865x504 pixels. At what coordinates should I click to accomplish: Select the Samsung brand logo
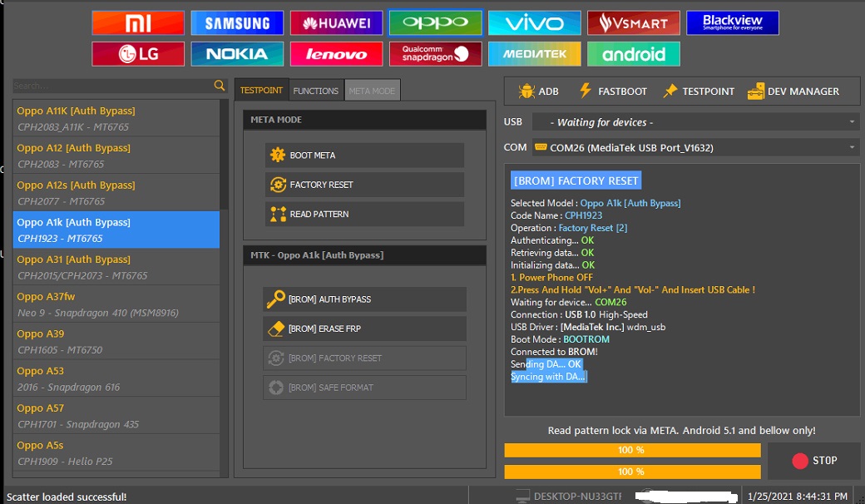click(237, 23)
